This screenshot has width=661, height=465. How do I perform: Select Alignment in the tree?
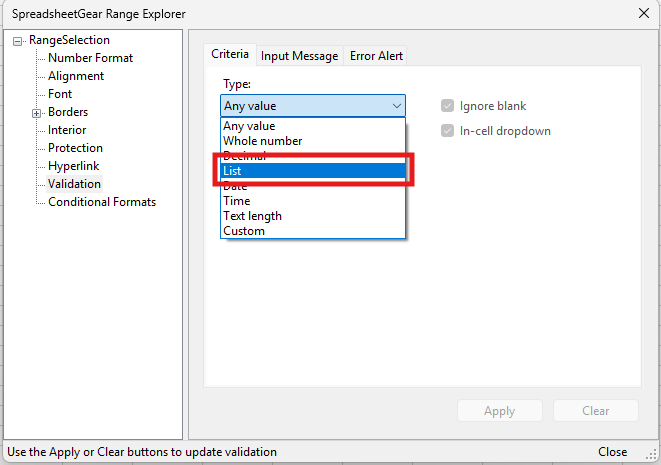76,76
